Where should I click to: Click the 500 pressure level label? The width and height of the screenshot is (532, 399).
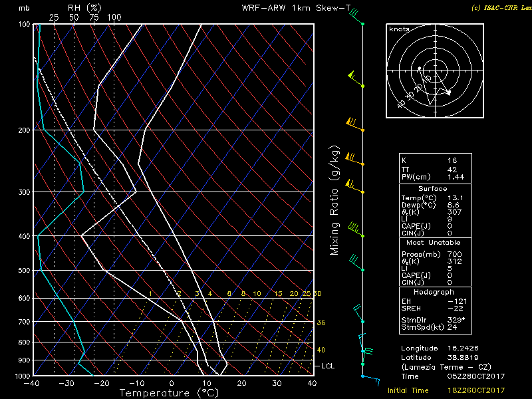coord(24,271)
